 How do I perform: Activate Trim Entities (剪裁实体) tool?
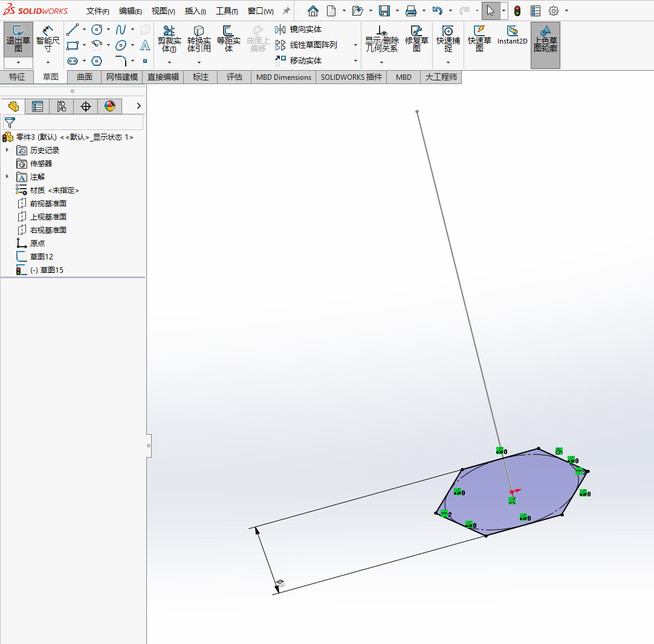pyautogui.click(x=169, y=39)
